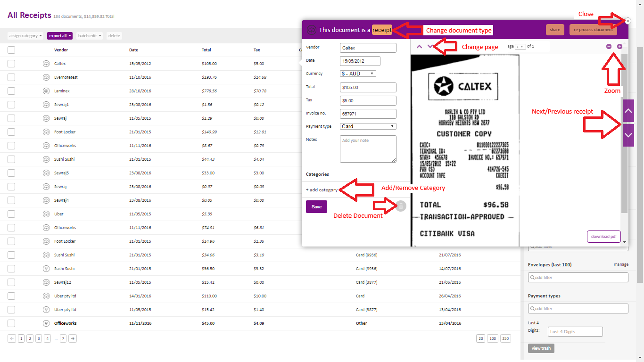This screenshot has width=644, height=362.
Task: Click the source icon next to Sewraj5
Action: 46,173
